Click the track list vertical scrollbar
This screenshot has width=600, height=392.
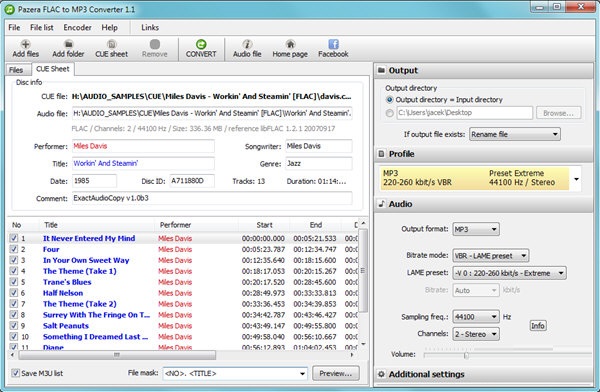363,270
